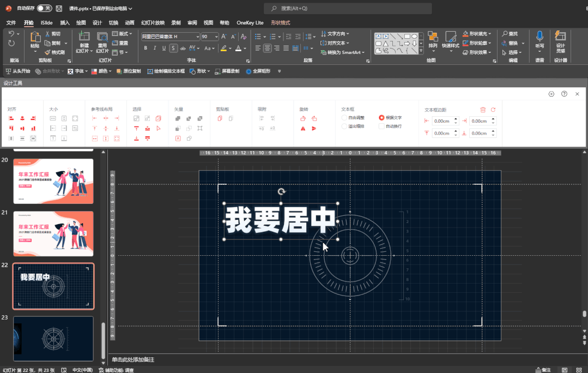The width and height of the screenshot is (588, 373).
Task: Open Design Ideas (设计灵感)
Action: click(x=560, y=37)
